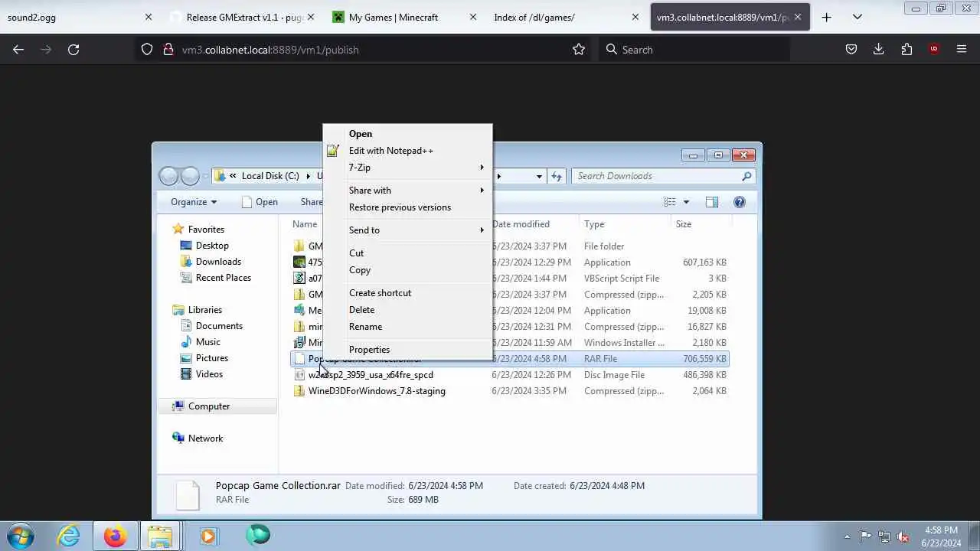
Task: Expand the Share with submenu
Action: pyautogui.click(x=408, y=191)
